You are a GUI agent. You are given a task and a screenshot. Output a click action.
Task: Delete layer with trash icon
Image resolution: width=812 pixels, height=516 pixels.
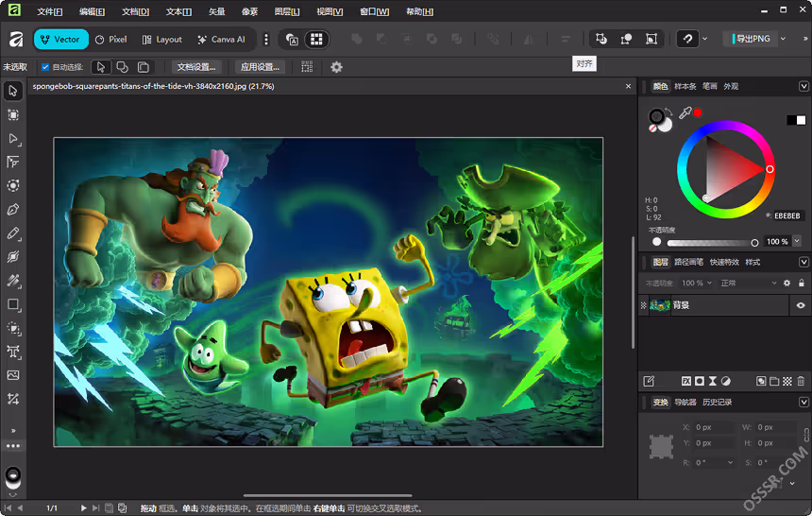pos(801,381)
